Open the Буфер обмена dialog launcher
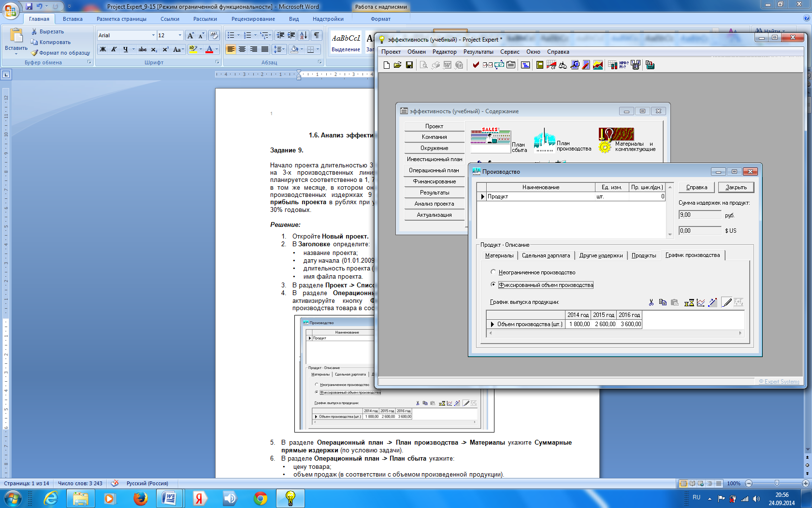 pyautogui.click(x=89, y=62)
